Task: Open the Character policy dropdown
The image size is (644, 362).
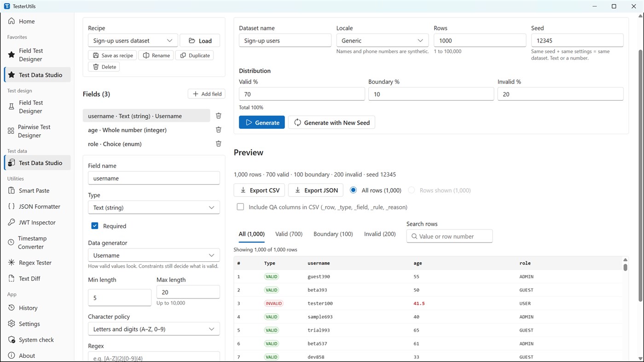Action: [x=154, y=329]
